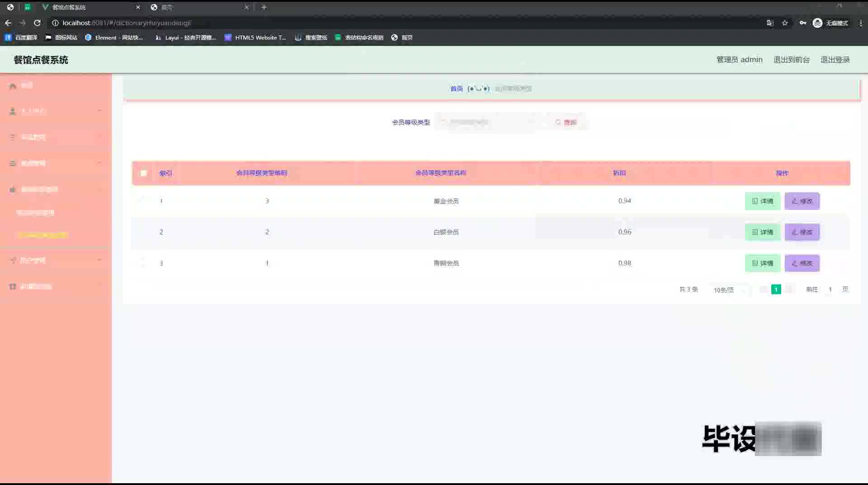Viewport: 868px width, 485px height.
Task: Open the HTML5 Website bookmark
Action: pos(255,38)
